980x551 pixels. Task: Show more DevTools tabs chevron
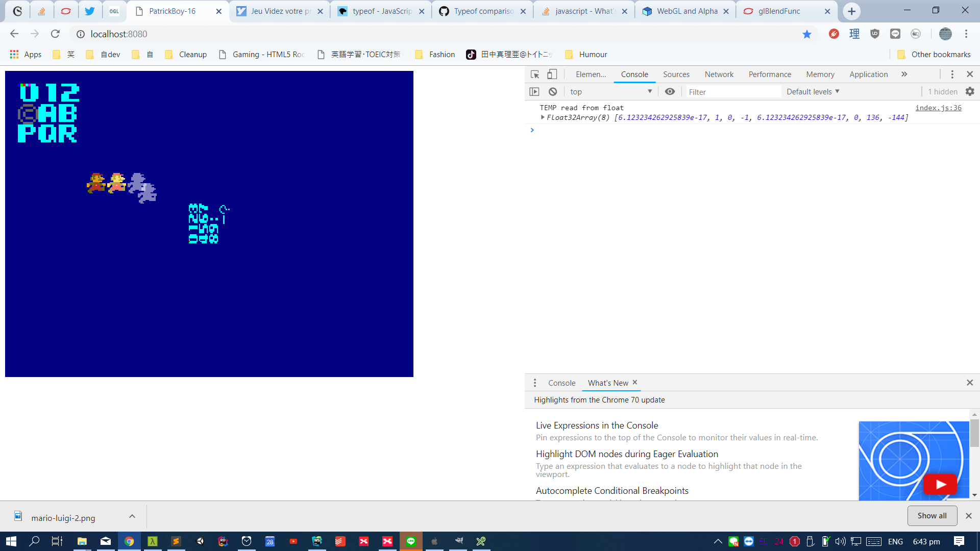point(904,74)
